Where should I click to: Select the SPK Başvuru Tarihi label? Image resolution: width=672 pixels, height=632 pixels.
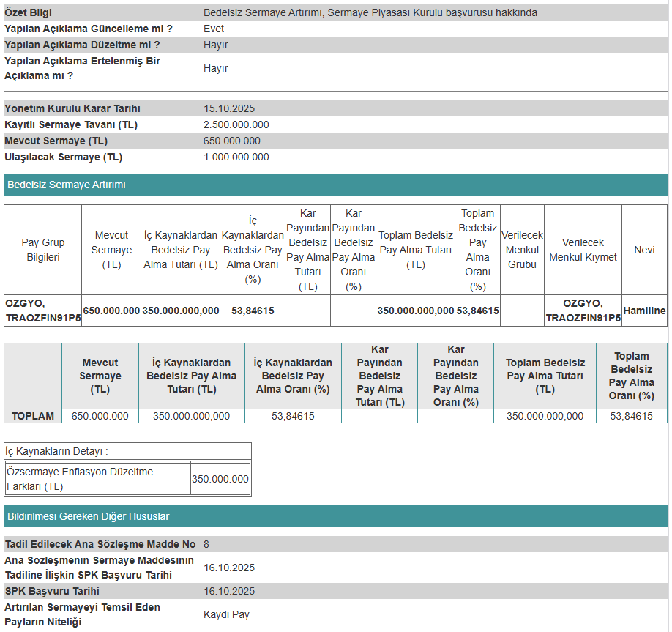click(51, 591)
